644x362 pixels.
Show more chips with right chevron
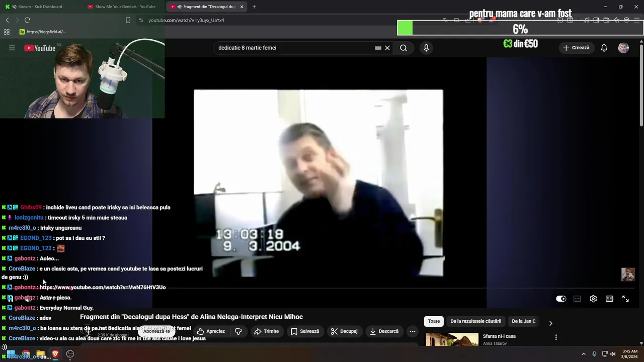(550, 323)
